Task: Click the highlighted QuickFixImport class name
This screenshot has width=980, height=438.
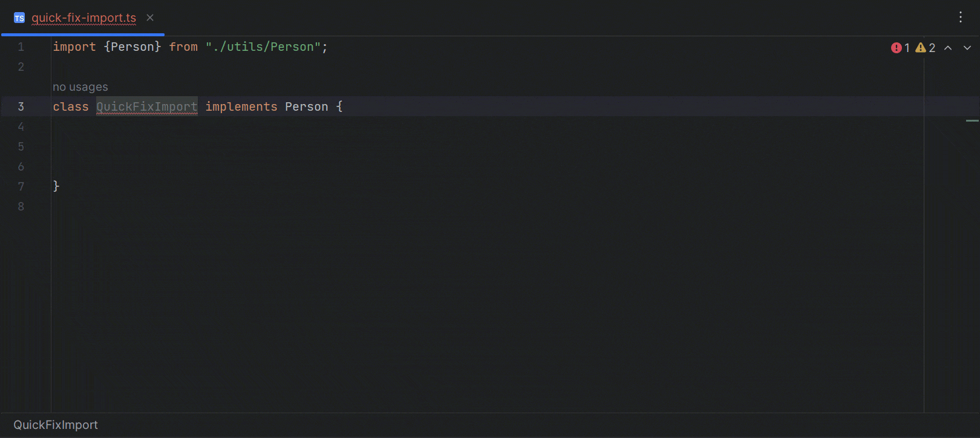Action: coord(146,106)
